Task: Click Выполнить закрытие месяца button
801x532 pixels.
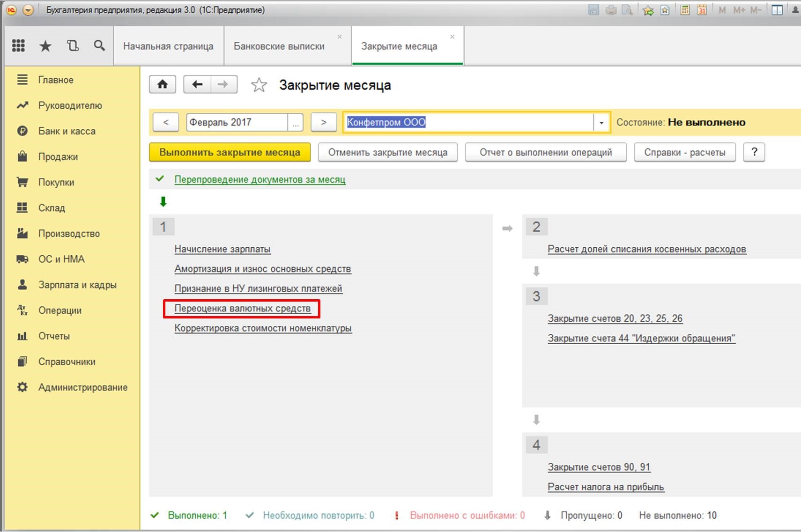Action: pyautogui.click(x=230, y=152)
